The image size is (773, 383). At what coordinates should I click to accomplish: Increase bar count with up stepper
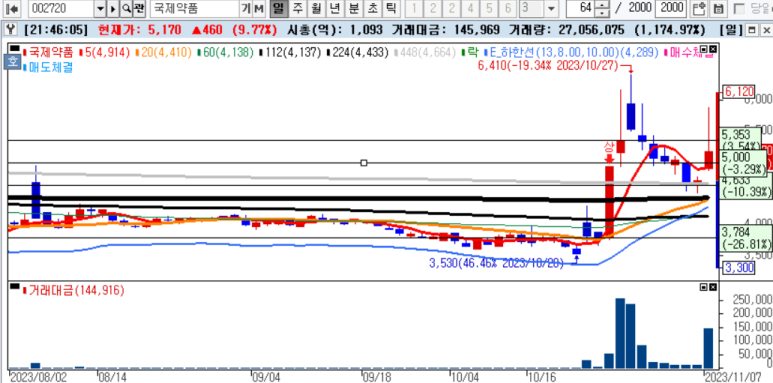[x=602, y=4]
